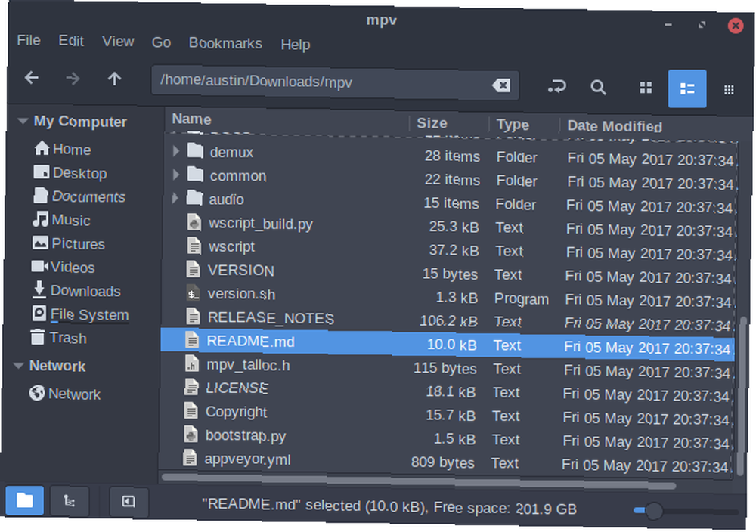Open Documents in the sidebar
The height and width of the screenshot is (532, 756).
(x=79, y=196)
